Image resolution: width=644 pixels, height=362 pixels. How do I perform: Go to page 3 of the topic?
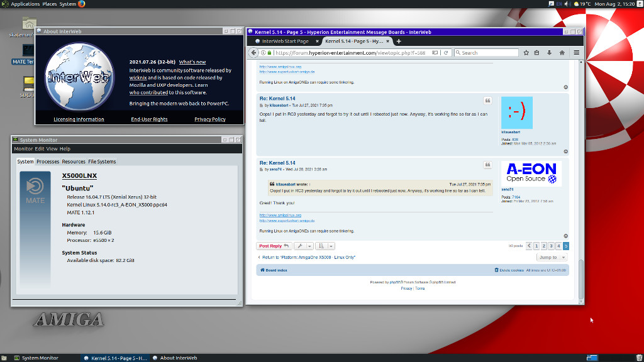tap(551, 246)
